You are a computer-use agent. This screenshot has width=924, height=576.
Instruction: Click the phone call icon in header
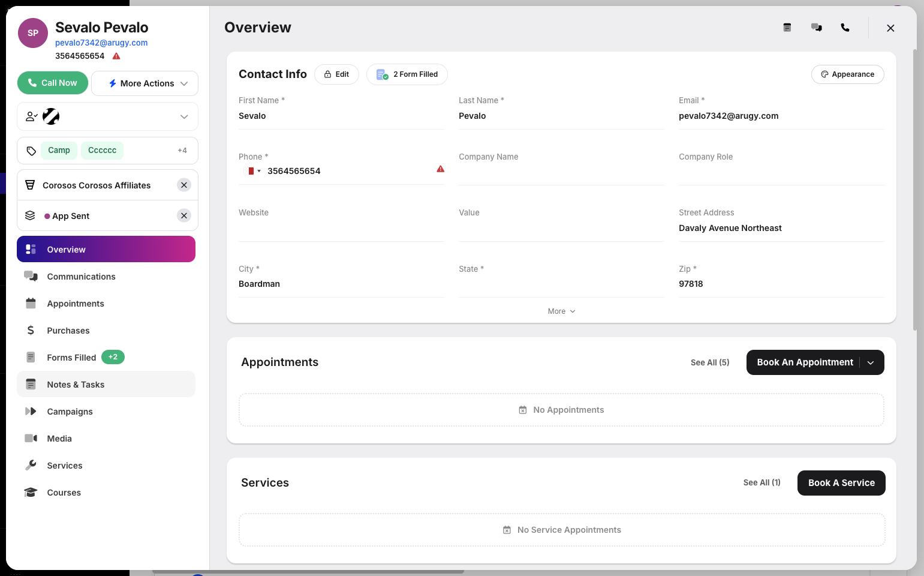pyautogui.click(x=845, y=28)
